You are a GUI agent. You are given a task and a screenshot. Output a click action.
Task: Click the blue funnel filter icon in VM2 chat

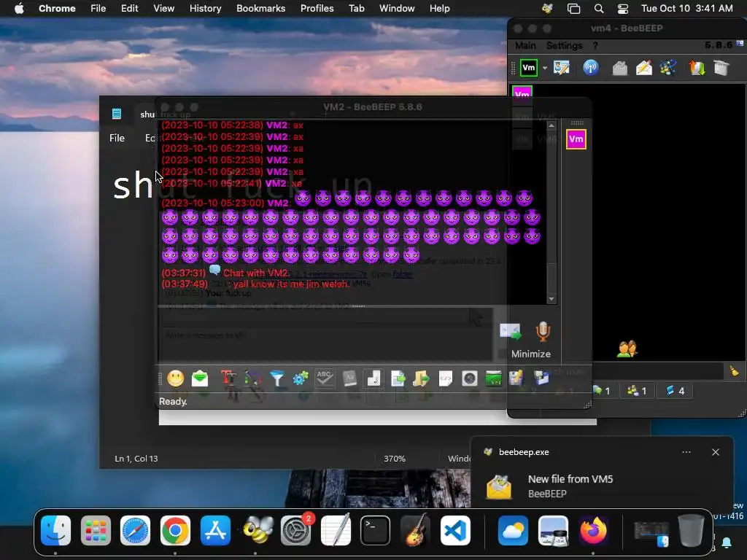(x=276, y=378)
